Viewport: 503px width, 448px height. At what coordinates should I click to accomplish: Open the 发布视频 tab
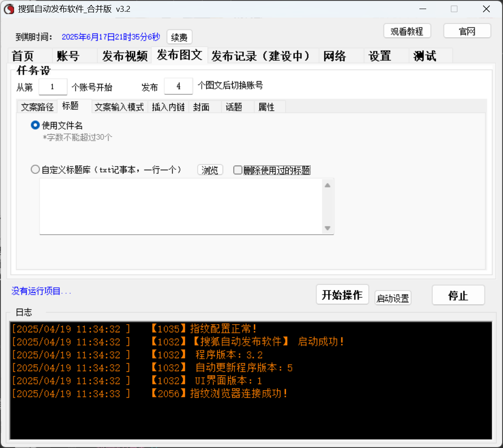coord(125,56)
